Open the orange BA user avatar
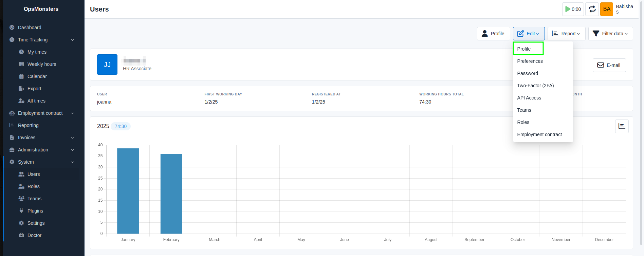Viewport: 644px width, 256px height. click(x=606, y=9)
